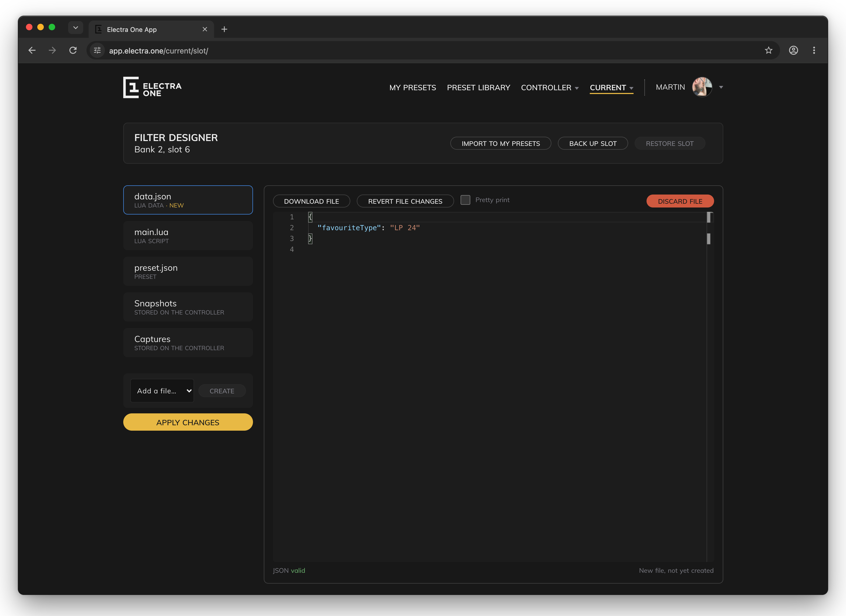Open site information icon in address bar
The height and width of the screenshot is (616, 846).
[x=97, y=50]
